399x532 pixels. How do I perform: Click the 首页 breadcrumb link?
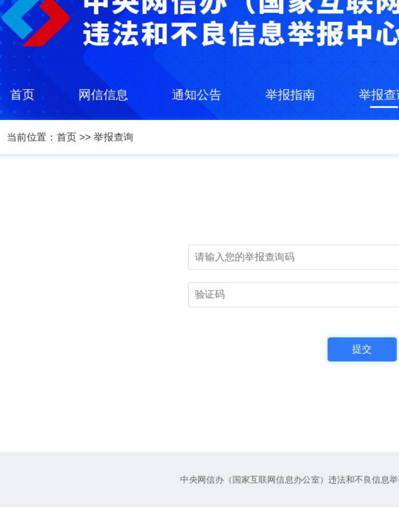click(x=66, y=137)
